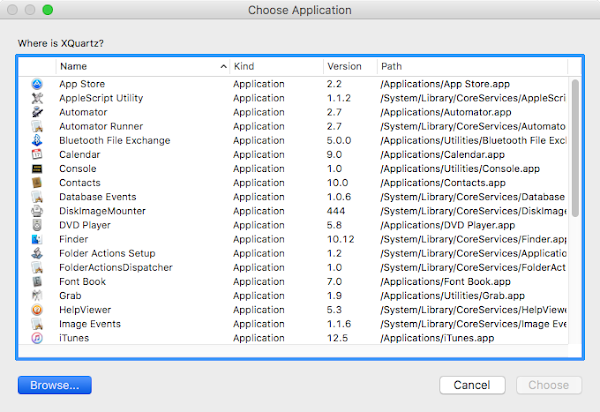This screenshot has width=600, height=412.
Task: Select DiskImageMounter name text
Action: coord(103,211)
